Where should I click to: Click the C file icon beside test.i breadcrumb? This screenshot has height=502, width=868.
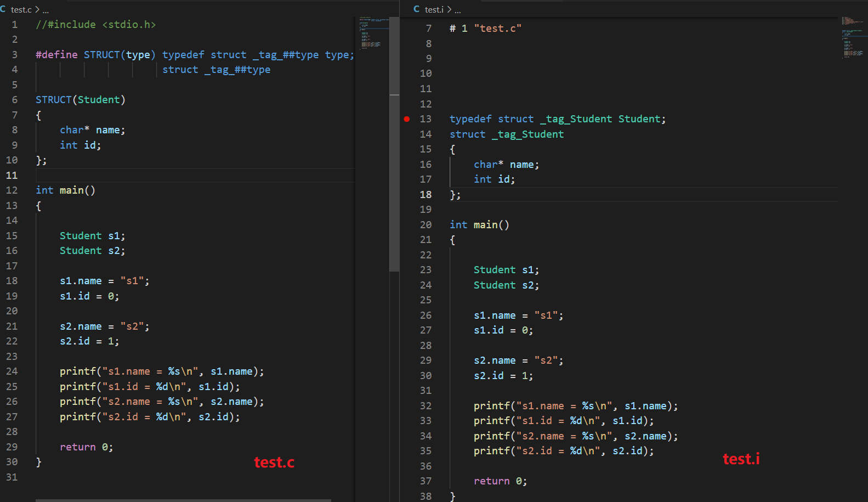pos(417,9)
